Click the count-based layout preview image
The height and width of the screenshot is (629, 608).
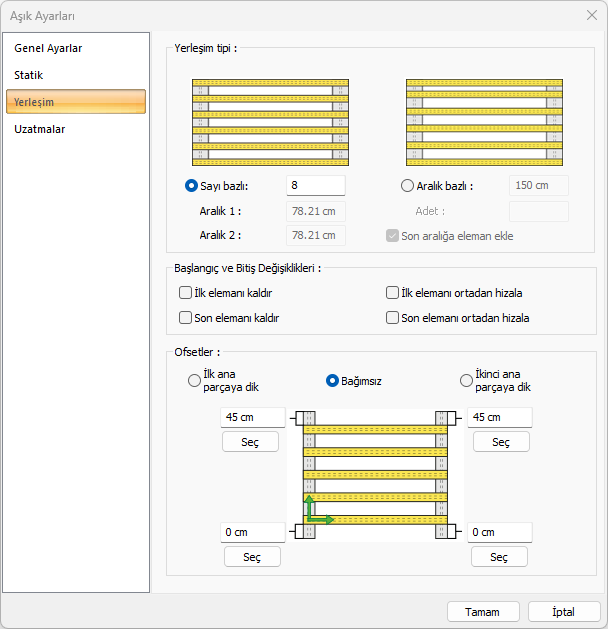pyautogui.click(x=270, y=122)
